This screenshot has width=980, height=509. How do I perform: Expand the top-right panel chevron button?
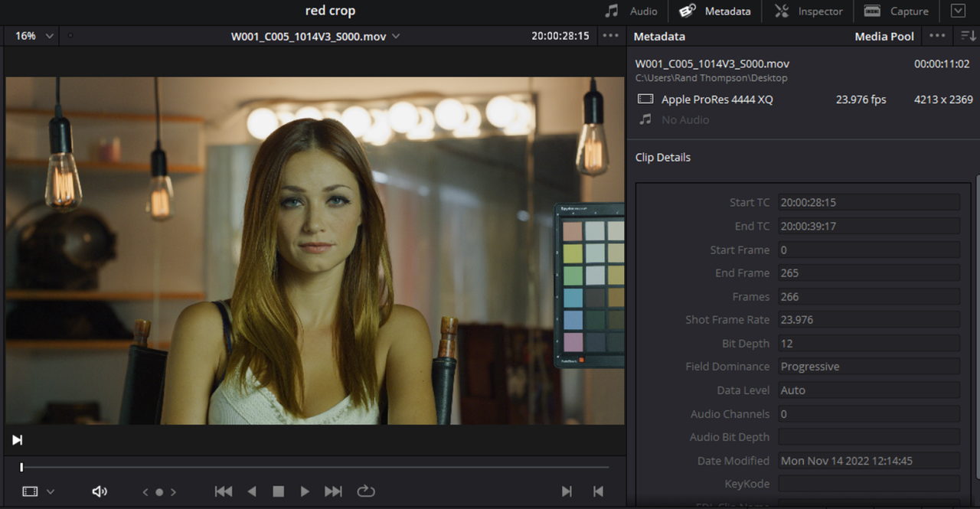[x=958, y=11]
